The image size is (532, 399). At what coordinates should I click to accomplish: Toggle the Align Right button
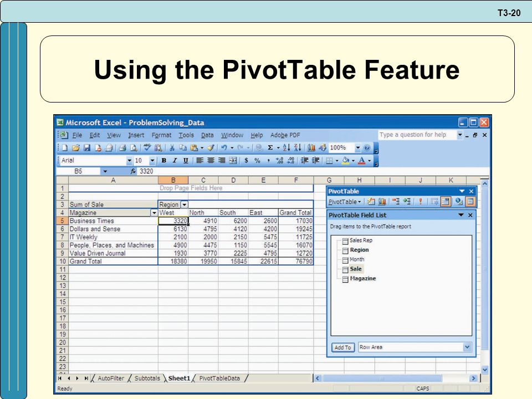point(222,161)
